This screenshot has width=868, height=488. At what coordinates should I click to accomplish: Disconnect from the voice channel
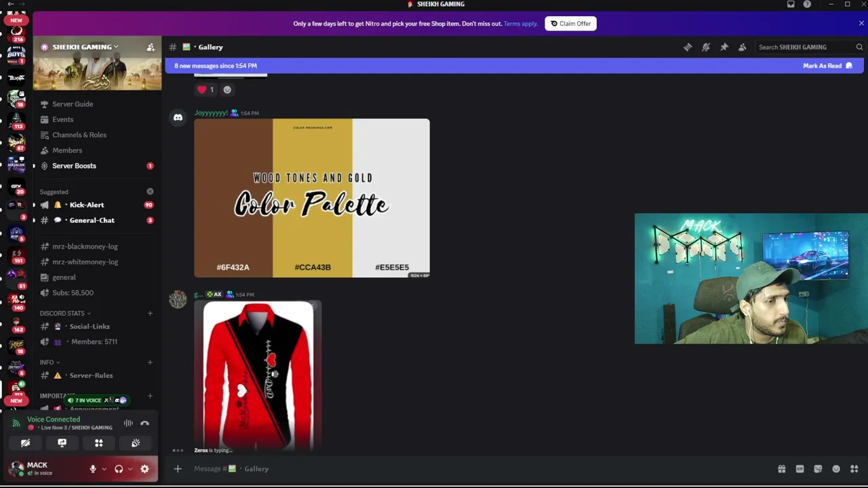(144, 424)
